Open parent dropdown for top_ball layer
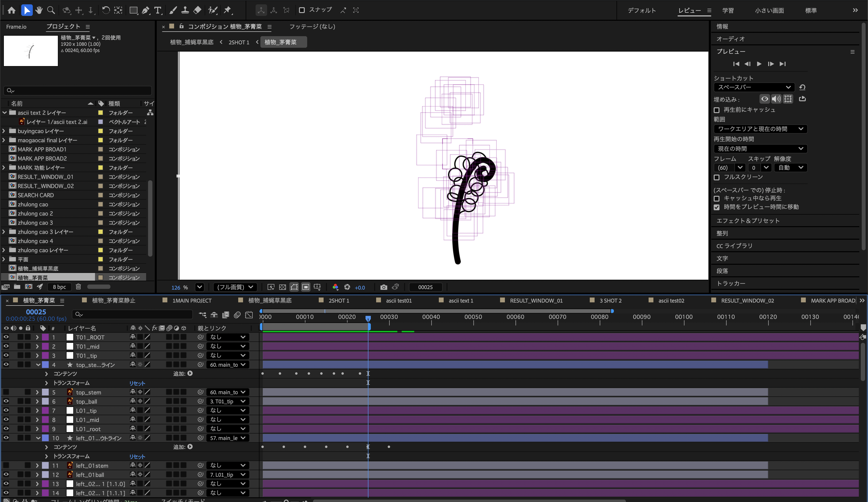The height and width of the screenshot is (502, 868). click(x=228, y=401)
